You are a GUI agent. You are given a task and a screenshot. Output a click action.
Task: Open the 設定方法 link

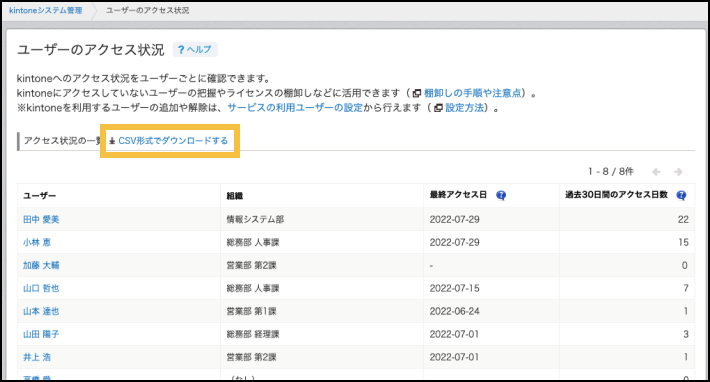click(465, 108)
